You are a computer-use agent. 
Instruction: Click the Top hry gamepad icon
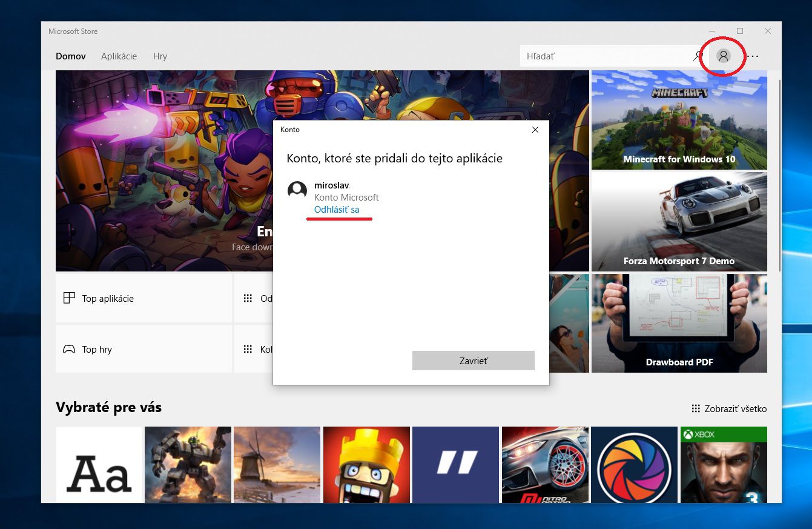pos(69,349)
